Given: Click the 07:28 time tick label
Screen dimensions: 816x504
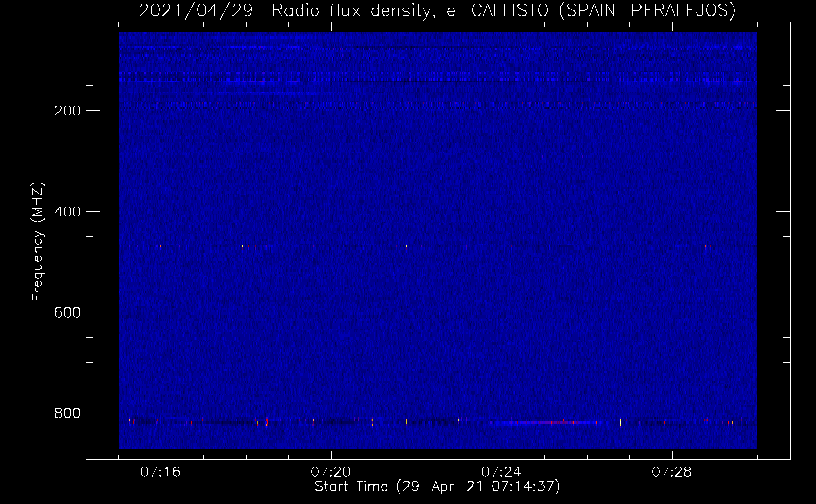Looking at the screenshot, I should pyautogui.click(x=672, y=472).
